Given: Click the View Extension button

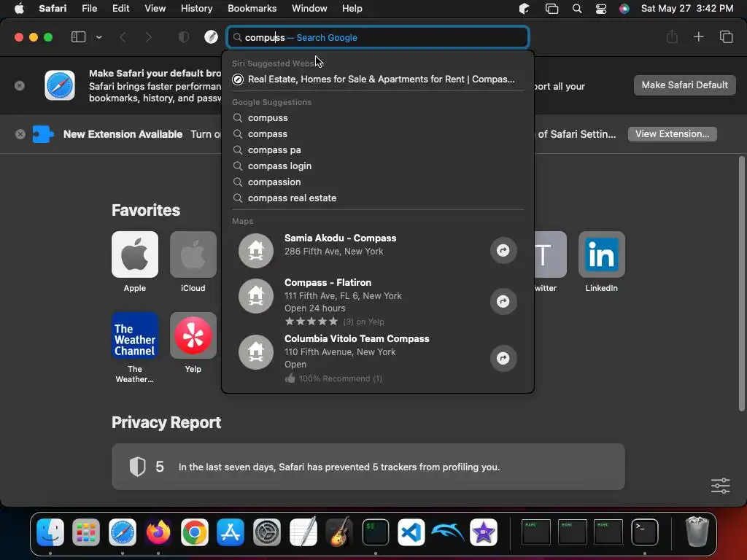Looking at the screenshot, I should click(672, 134).
